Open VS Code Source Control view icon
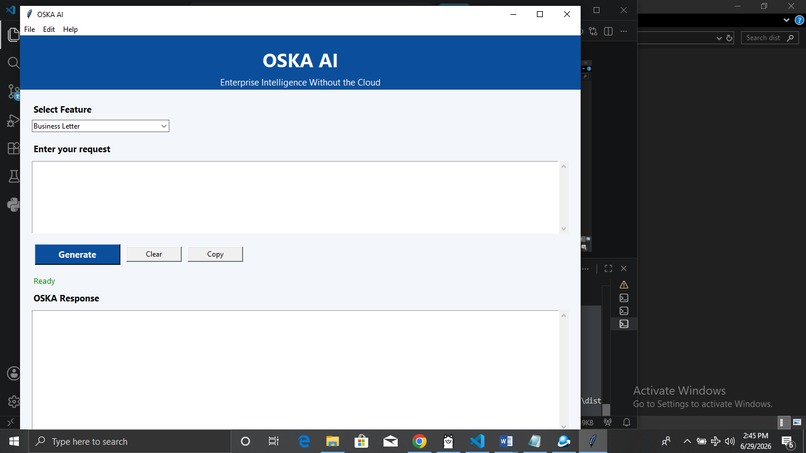Viewport: 806px width, 453px height. [x=13, y=92]
